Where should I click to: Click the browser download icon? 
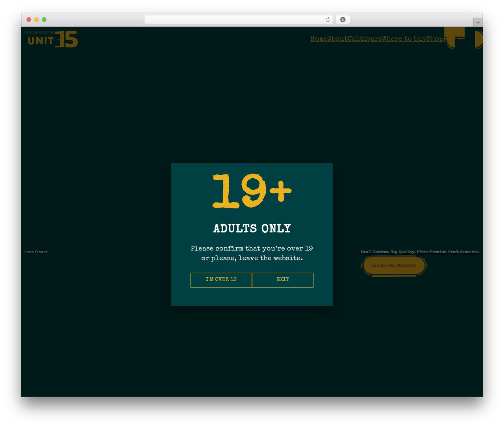[x=343, y=20]
